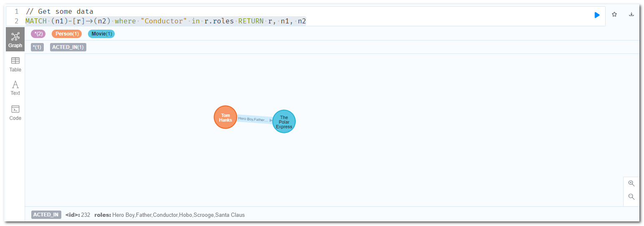Place cursor in the MATCH query line
644x226 pixels.
[x=167, y=21]
